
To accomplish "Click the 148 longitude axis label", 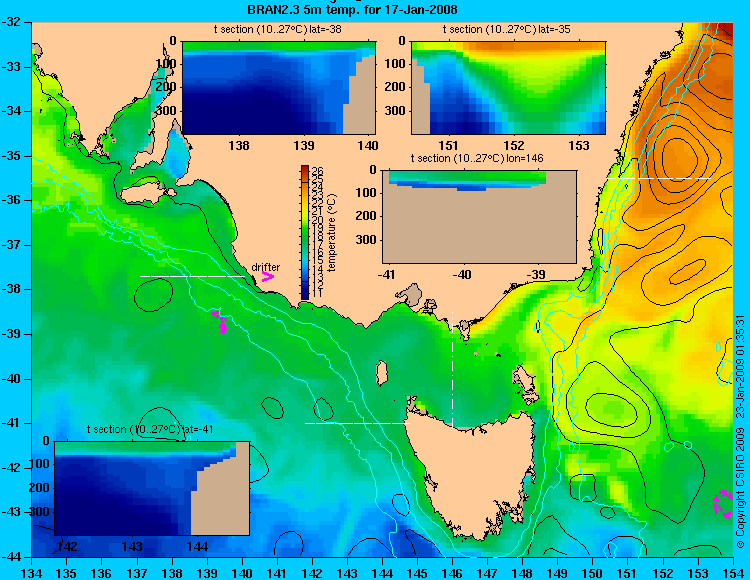I will tap(522, 573).
